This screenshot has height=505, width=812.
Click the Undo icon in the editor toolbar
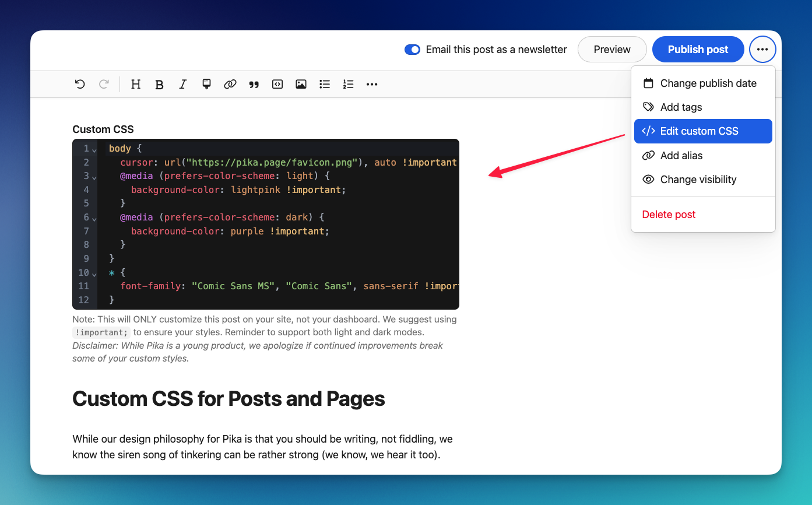80,84
